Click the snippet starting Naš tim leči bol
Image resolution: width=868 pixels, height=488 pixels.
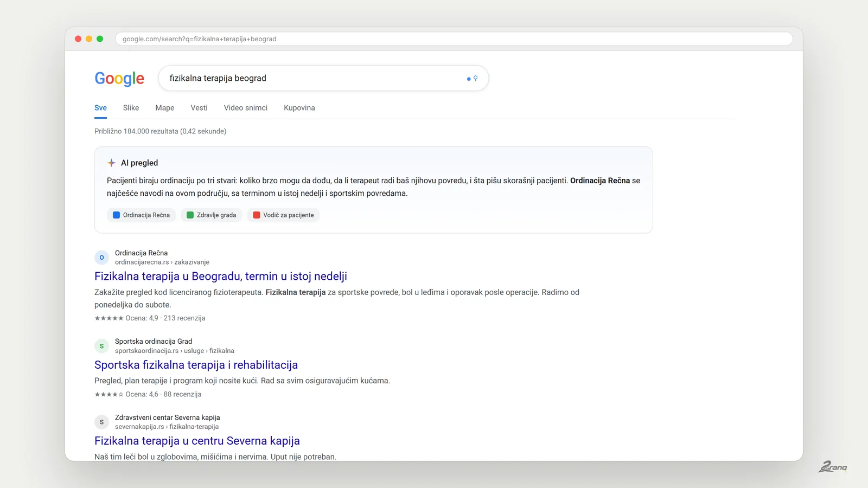pyautogui.click(x=215, y=457)
